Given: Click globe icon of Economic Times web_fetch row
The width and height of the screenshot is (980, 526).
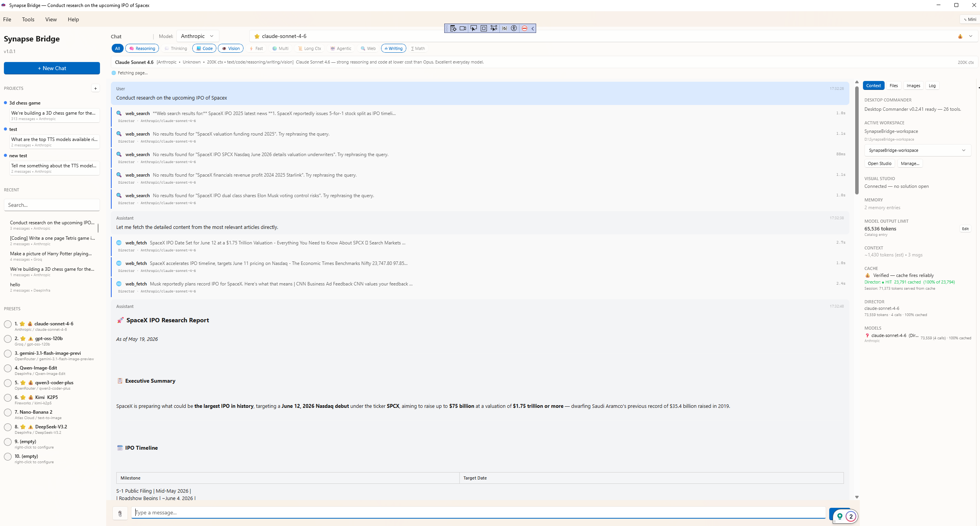Looking at the screenshot, I should 119,263.
